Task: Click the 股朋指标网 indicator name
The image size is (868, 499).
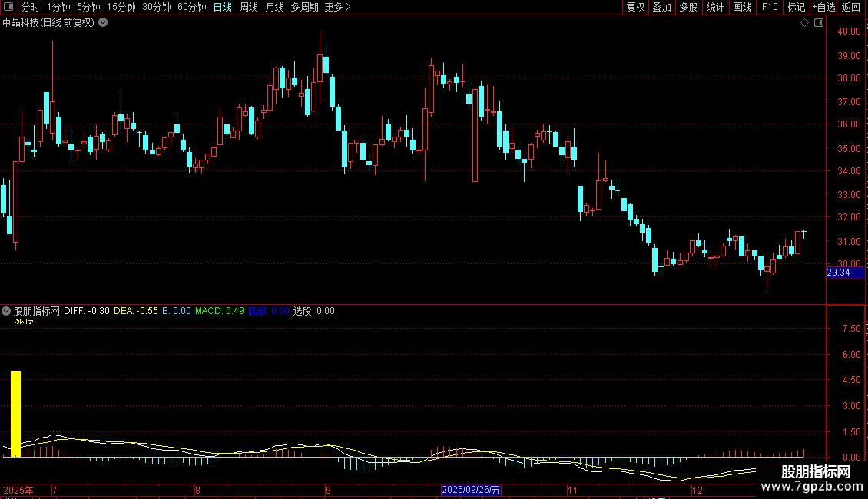Action: click(x=37, y=311)
